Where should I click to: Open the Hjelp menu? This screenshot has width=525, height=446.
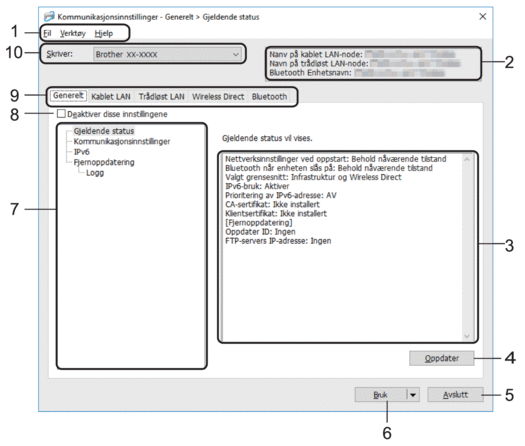[x=103, y=33]
